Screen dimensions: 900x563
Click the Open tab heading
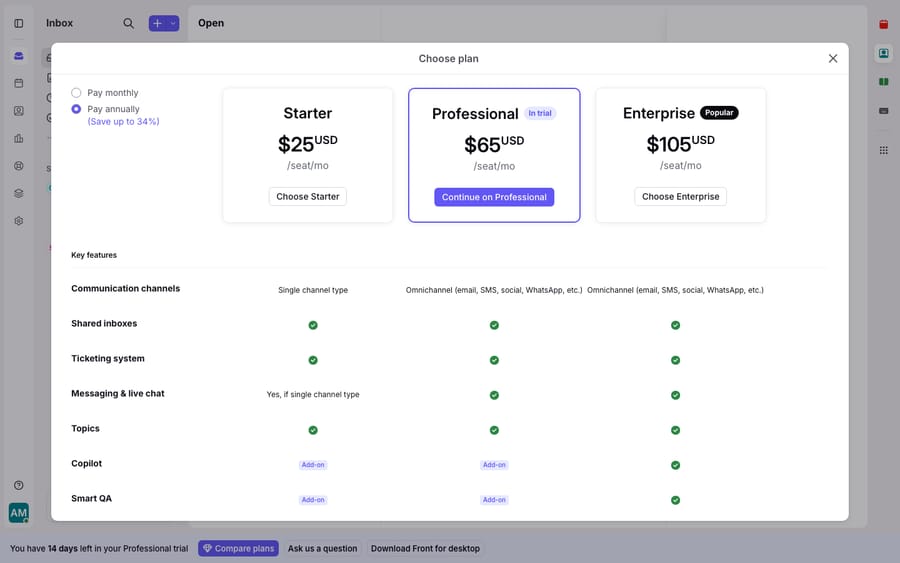tap(211, 23)
